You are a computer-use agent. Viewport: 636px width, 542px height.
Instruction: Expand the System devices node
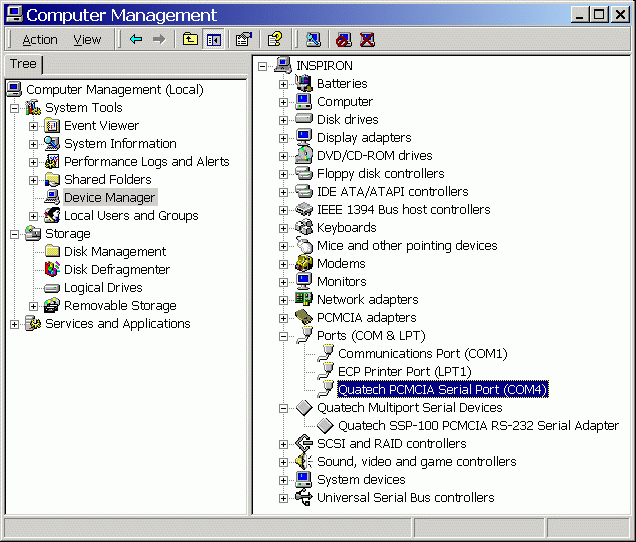tap(284, 480)
